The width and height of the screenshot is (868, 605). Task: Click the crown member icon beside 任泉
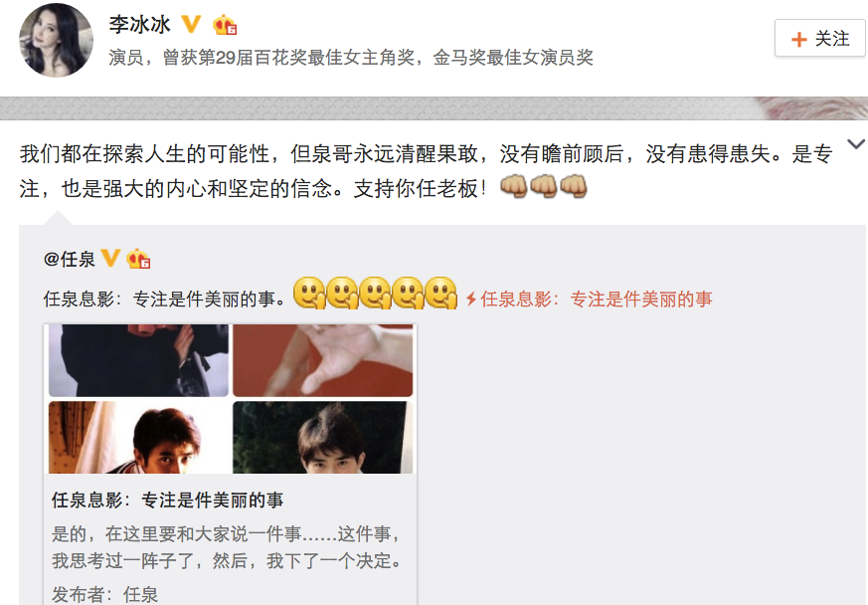[x=138, y=259]
